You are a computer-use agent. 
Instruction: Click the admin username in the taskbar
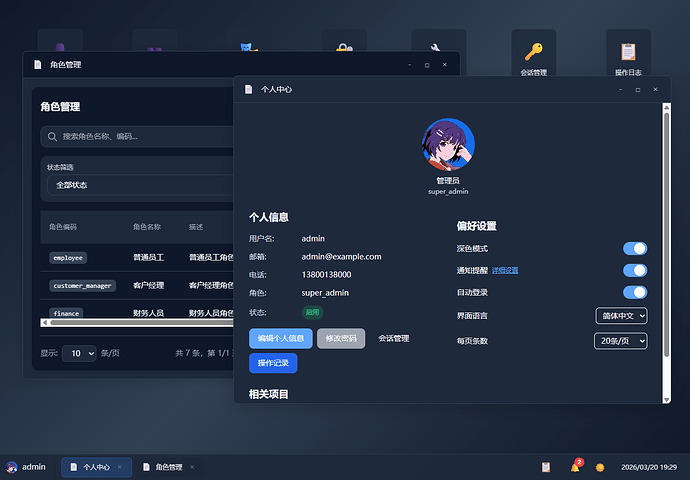(x=34, y=467)
